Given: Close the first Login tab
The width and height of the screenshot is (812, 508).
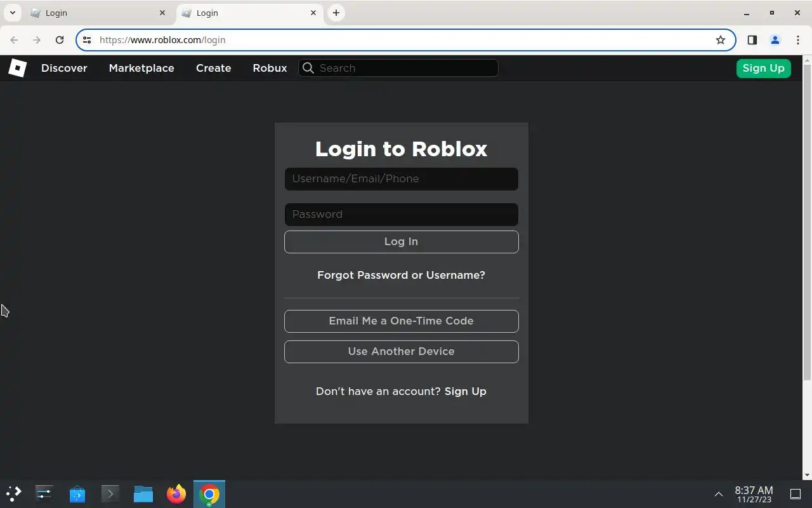Looking at the screenshot, I should [x=162, y=13].
